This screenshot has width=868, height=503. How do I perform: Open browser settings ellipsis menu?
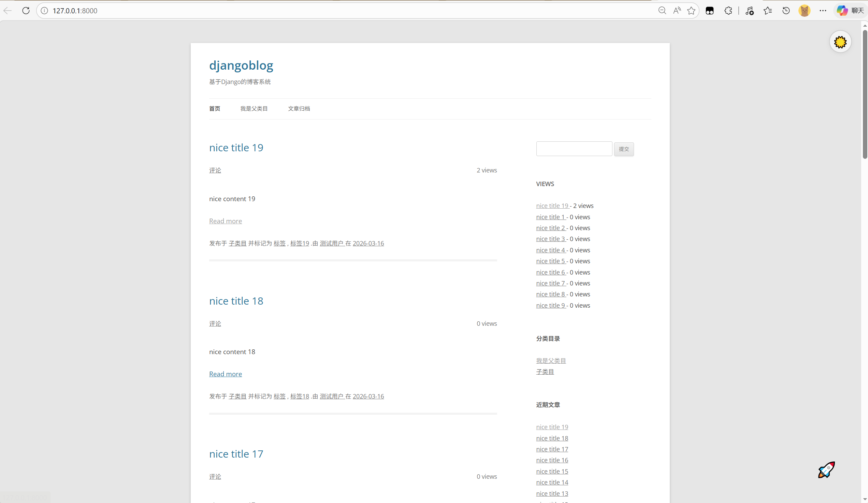(x=823, y=11)
